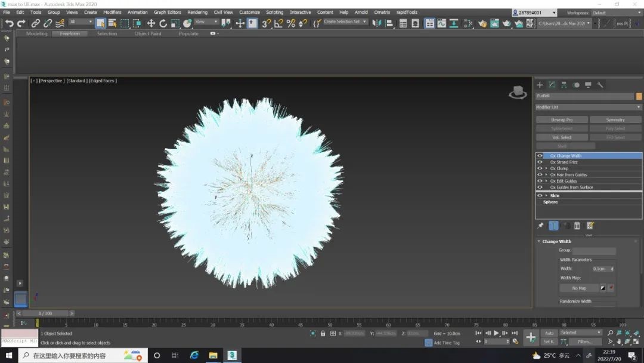The width and height of the screenshot is (644, 363).
Task: Open the Create Selection Set dropdown
Action: point(364,22)
